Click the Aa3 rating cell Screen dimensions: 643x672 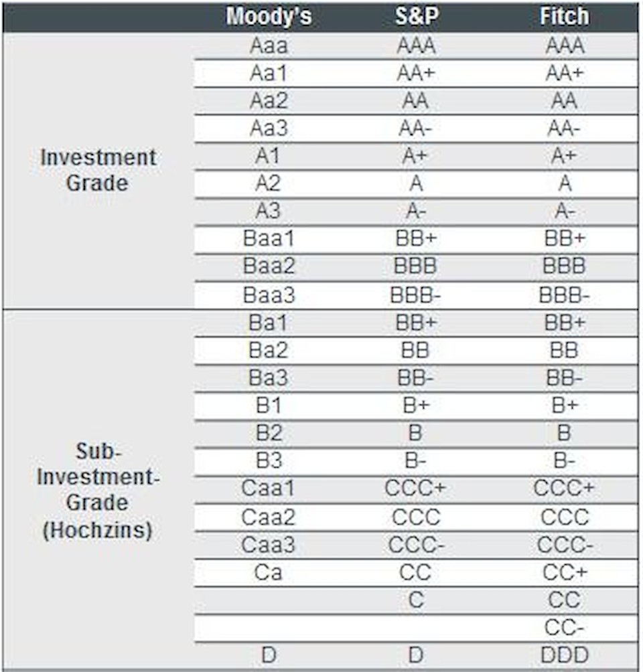[269, 129]
